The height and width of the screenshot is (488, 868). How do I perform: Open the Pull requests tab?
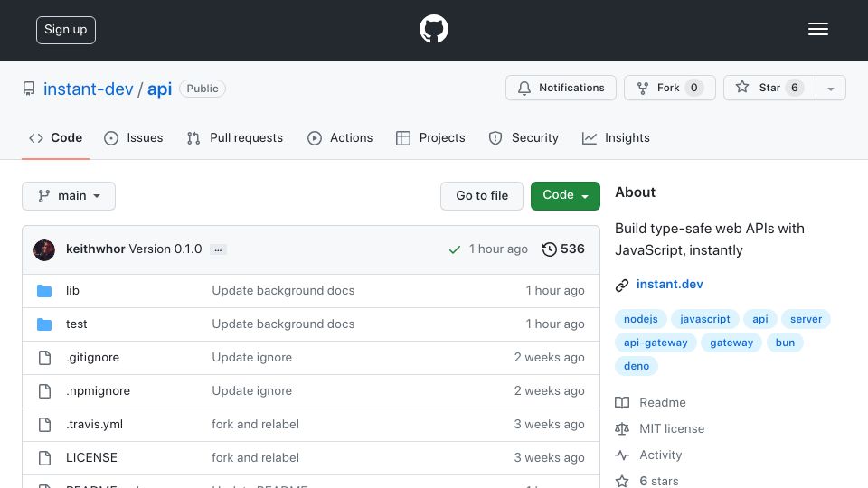click(235, 137)
